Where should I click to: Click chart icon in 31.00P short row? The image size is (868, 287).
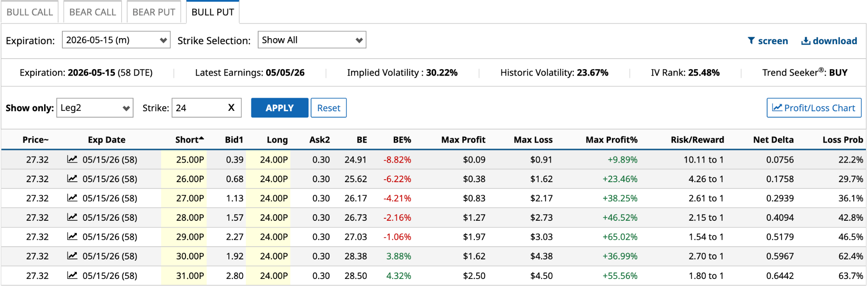click(72, 276)
